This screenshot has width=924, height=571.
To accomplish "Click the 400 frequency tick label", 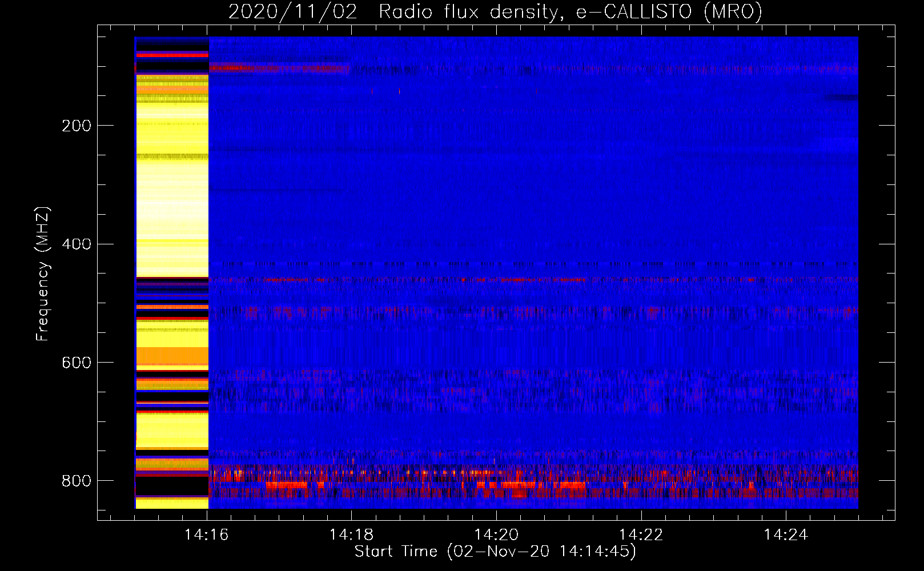I will pyautogui.click(x=77, y=244).
